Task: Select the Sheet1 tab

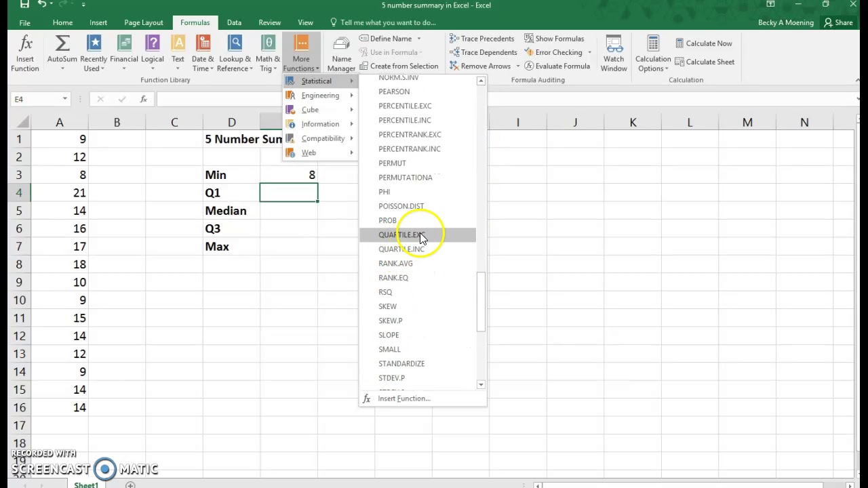Action: (x=86, y=485)
